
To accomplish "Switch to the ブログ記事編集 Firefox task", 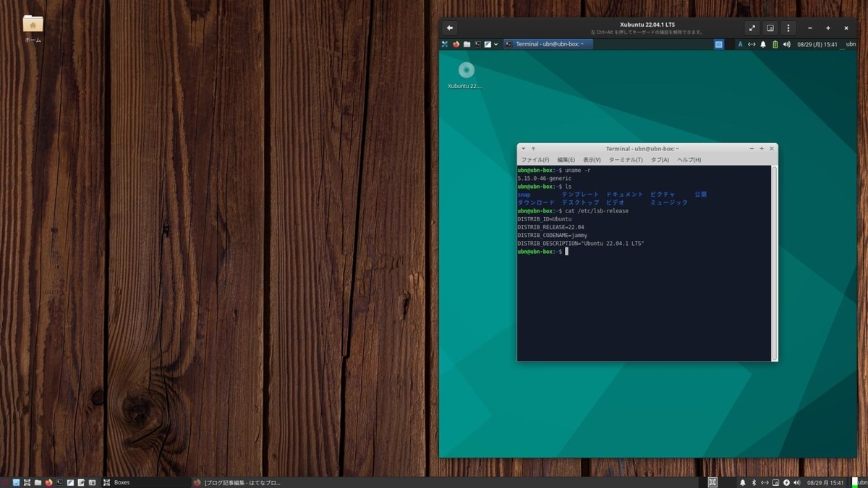I will (237, 482).
